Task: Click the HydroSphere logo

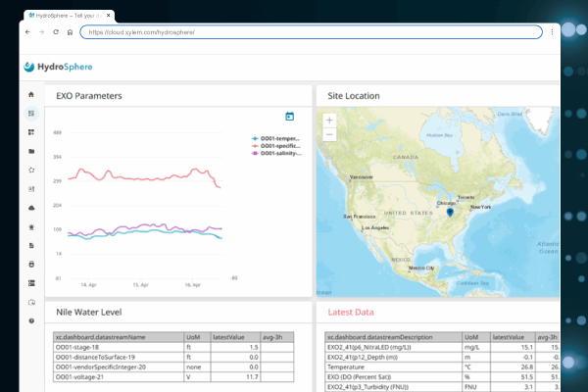Action: (x=58, y=67)
